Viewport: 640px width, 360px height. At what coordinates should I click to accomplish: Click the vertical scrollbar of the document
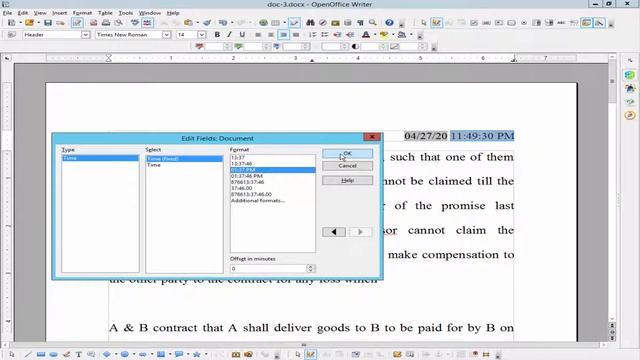coord(612,189)
